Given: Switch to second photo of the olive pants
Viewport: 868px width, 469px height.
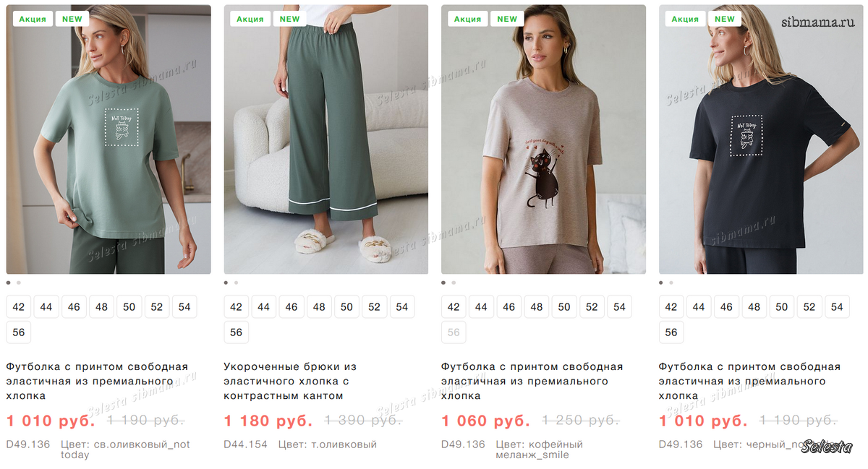Looking at the screenshot, I should tap(236, 283).
